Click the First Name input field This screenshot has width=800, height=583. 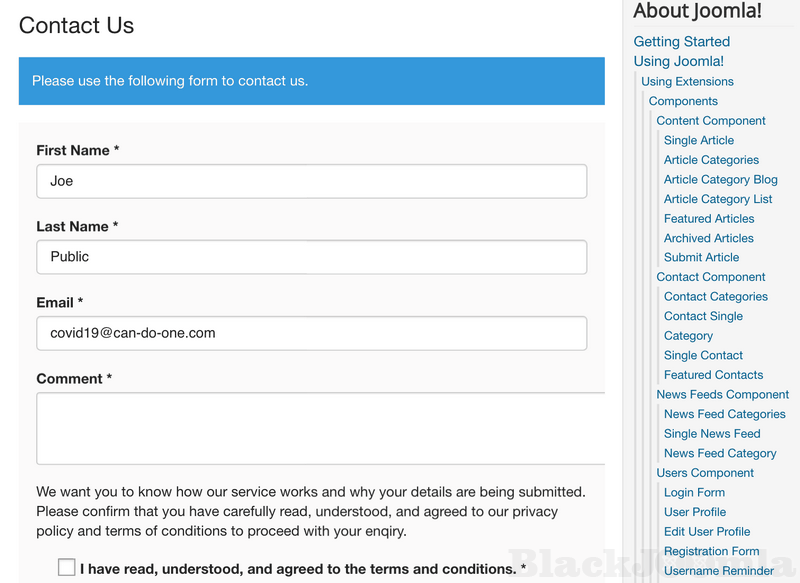tap(311, 181)
